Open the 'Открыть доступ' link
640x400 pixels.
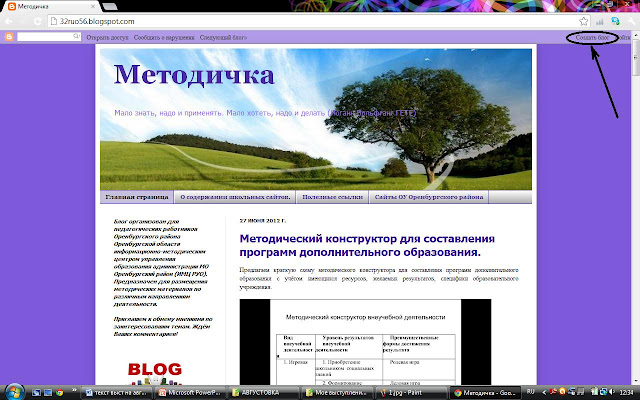tap(107, 38)
